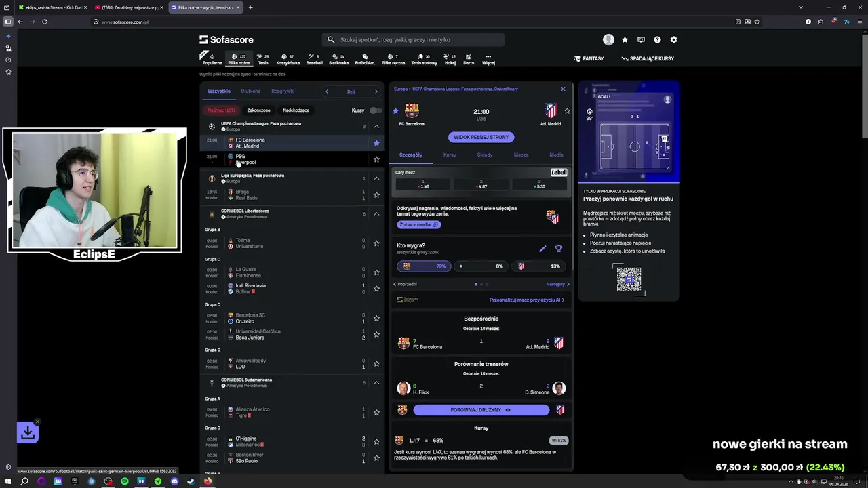Open the Baseball sport category
The width and height of the screenshot is (868, 488).
pyautogui.click(x=314, y=59)
